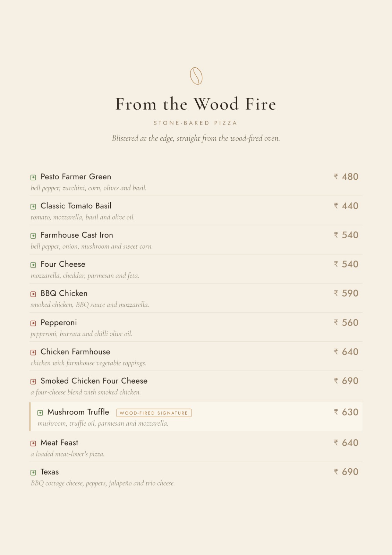
Task: Click the red icon beside Chicken Farmhouse
Action: (33, 352)
